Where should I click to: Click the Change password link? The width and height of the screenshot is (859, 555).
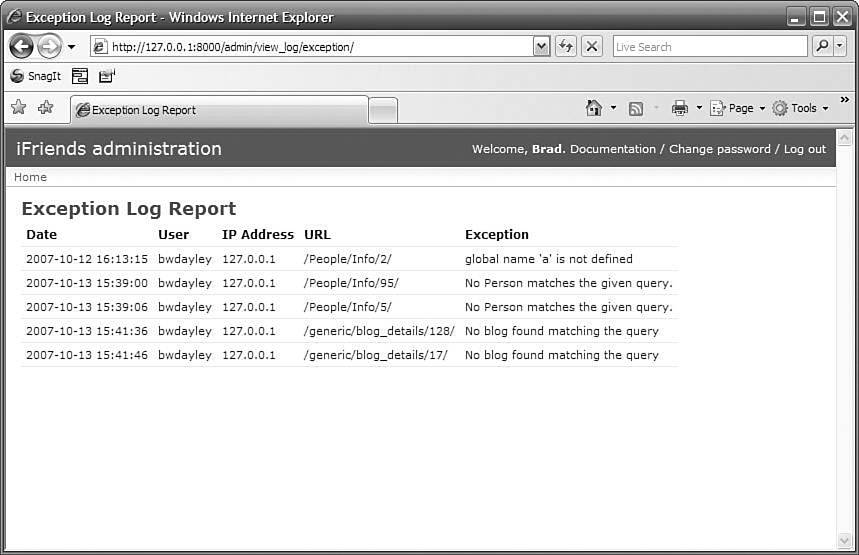719,149
